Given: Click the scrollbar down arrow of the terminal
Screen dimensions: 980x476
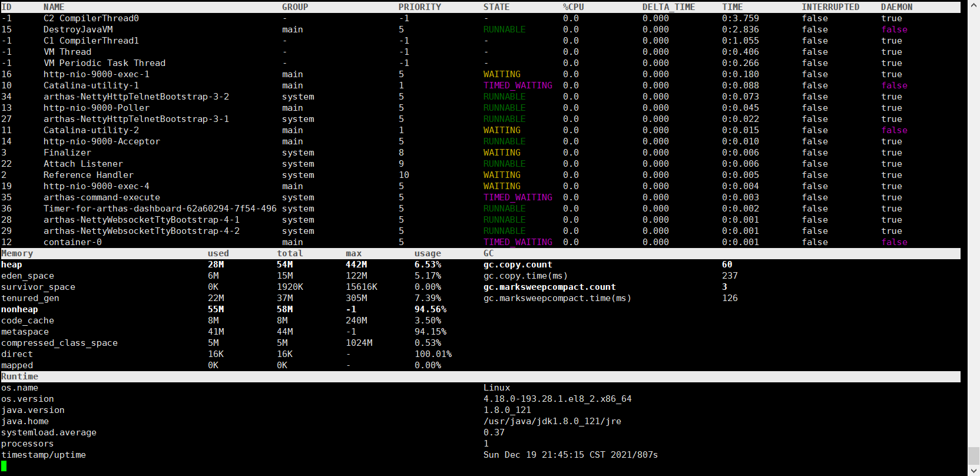Looking at the screenshot, I should pyautogui.click(x=974, y=470).
